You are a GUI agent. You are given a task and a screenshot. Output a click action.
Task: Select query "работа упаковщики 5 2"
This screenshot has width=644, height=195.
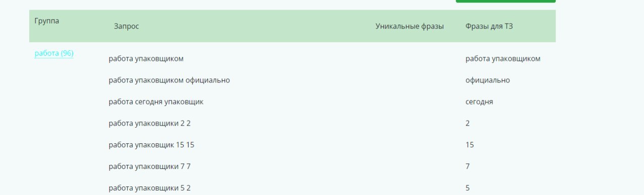[x=149, y=188]
